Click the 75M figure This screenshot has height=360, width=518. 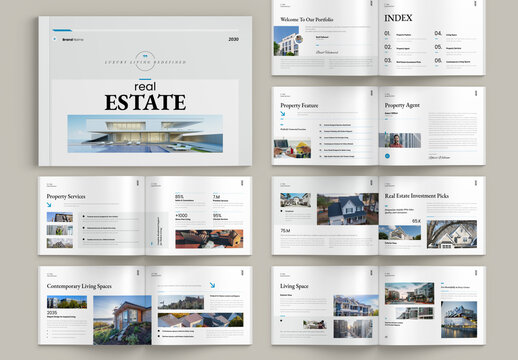coord(285,230)
